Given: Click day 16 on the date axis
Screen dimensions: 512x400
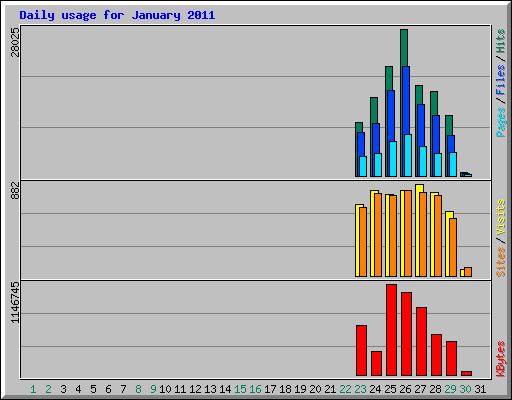Looking at the screenshot, I should pos(255,389).
